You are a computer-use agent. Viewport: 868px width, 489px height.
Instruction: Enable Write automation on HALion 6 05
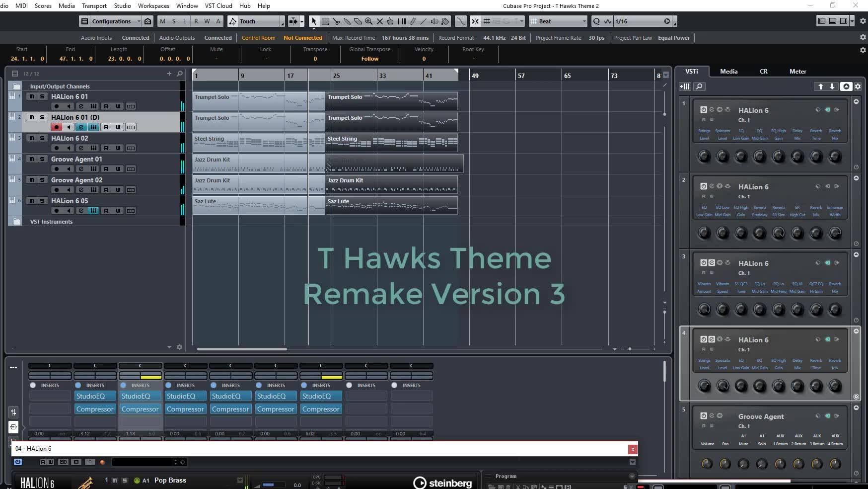click(x=118, y=211)
